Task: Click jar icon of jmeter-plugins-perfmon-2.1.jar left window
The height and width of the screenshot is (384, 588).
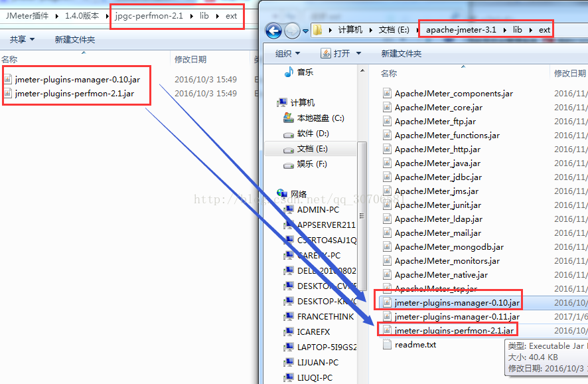Action: coord(7,93)
